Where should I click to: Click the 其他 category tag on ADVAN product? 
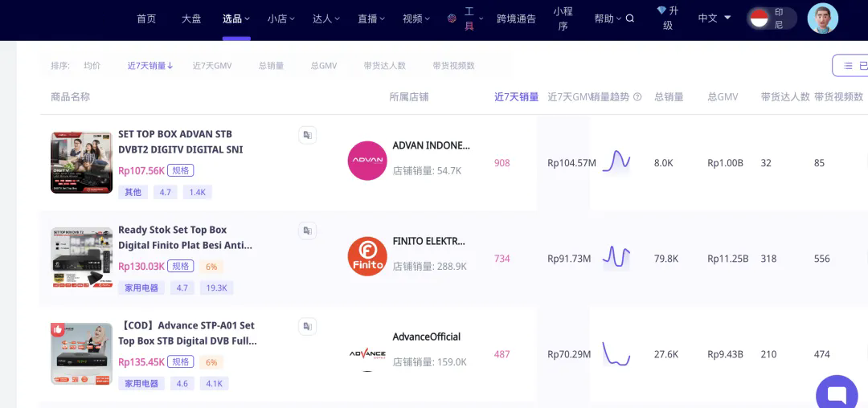[x=133, y=192]
